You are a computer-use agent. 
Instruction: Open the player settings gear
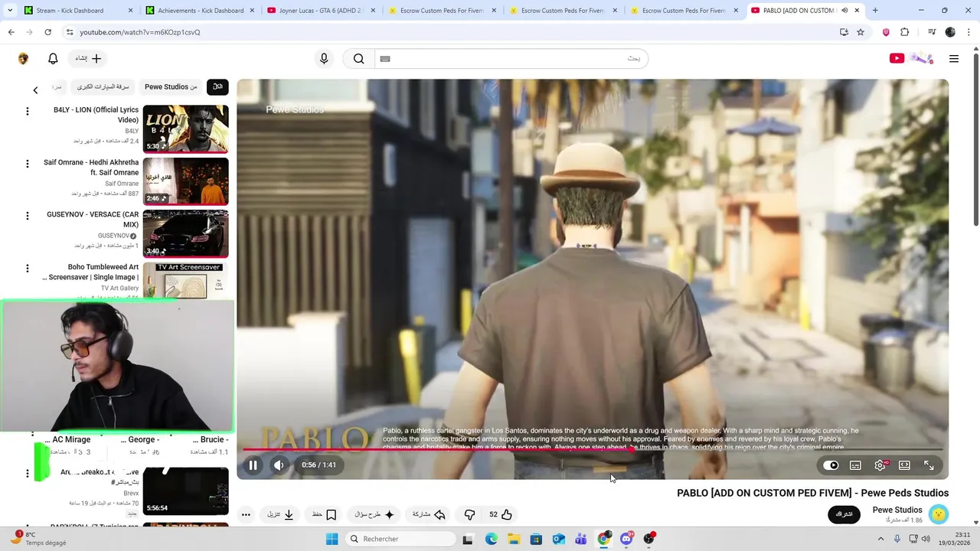(880, 465)
